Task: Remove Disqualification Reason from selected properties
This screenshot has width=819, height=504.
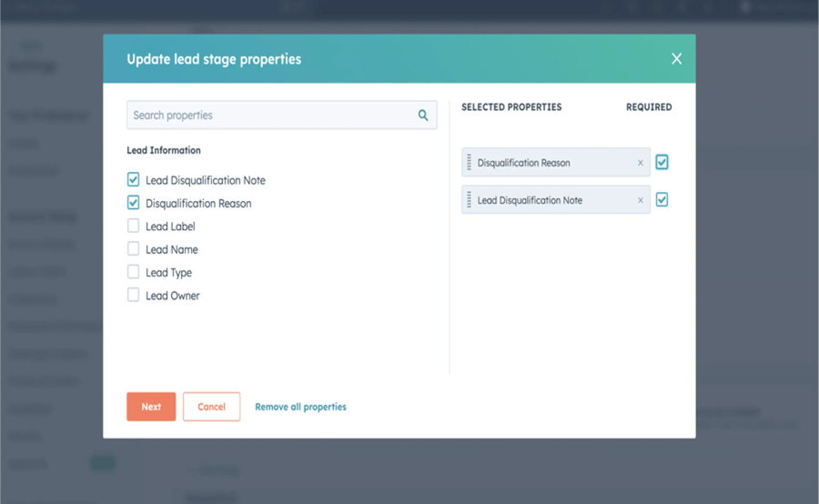Action: 641,163
